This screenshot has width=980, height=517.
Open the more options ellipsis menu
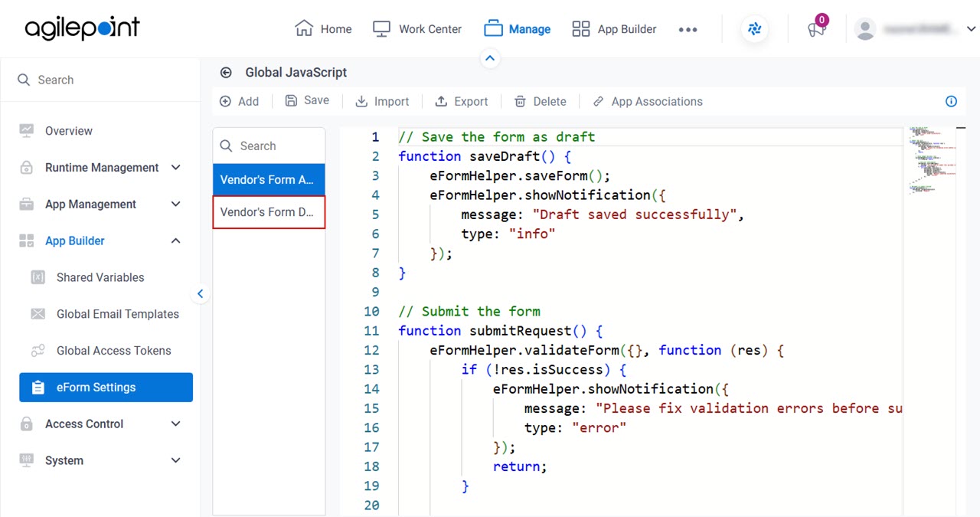click(x=688, y=30)
